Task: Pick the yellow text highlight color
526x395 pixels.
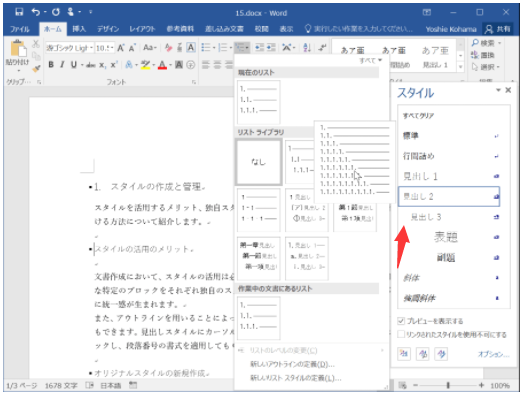Action: coord(145,65)
